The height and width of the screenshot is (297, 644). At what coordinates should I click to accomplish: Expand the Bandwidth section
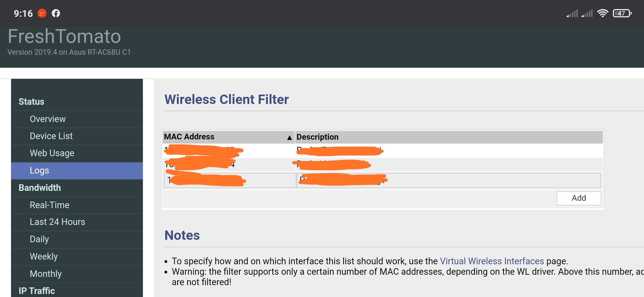click(40, 188)
